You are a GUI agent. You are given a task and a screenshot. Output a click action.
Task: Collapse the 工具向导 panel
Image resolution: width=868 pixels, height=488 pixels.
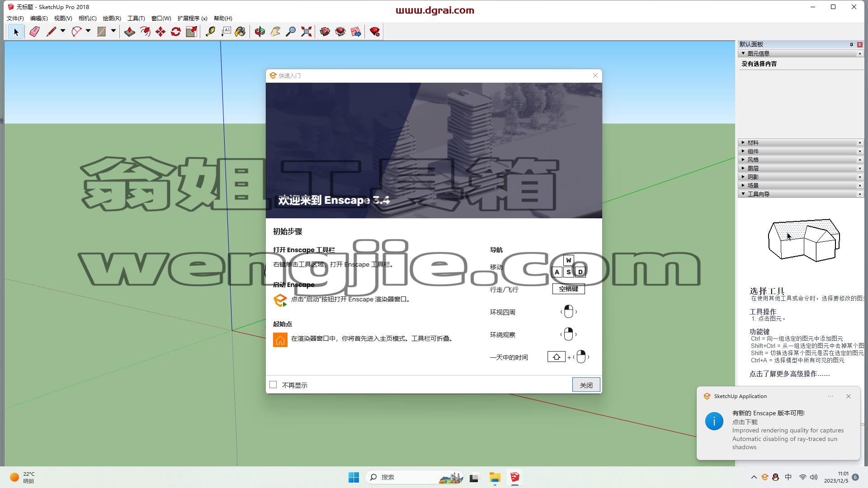743,194
